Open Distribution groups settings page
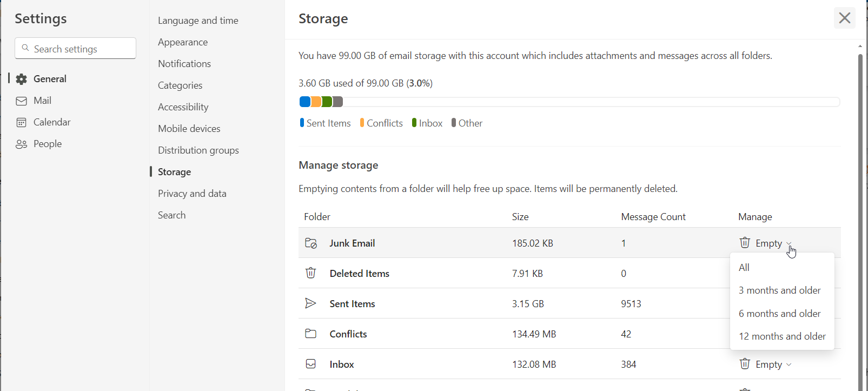Viewport: 868px width, 391px height. click(198, 150)
